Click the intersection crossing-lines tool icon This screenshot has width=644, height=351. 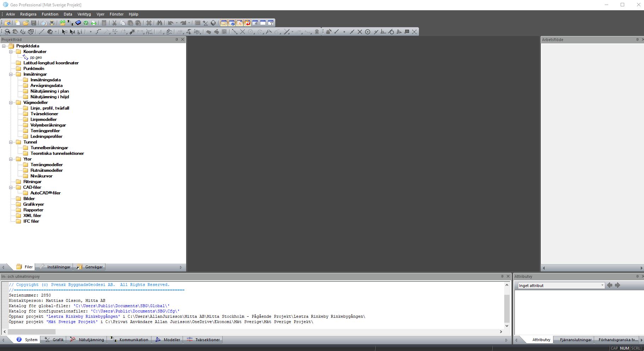coord(242,31)
